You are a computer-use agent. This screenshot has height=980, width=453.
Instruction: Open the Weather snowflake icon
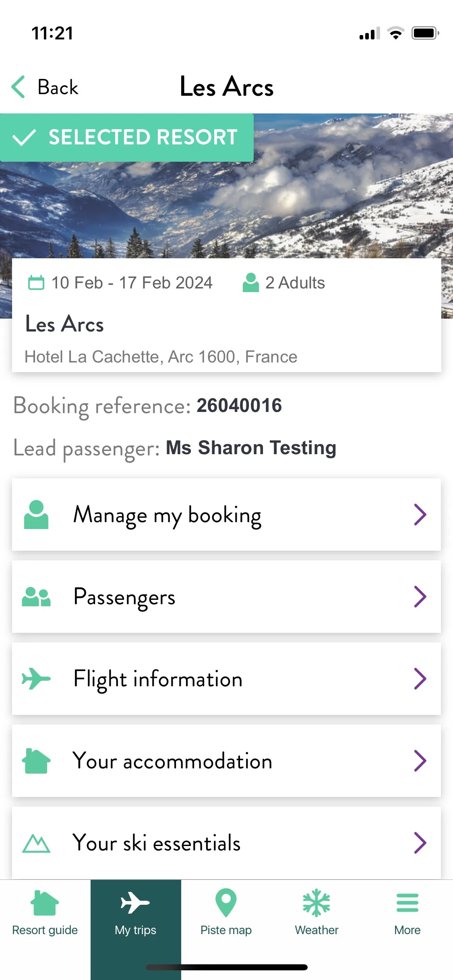[x=316, y=903]
